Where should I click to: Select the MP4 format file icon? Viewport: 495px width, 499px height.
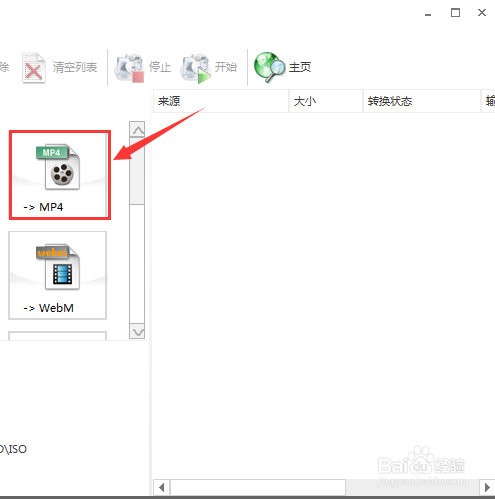pos(58,167)
